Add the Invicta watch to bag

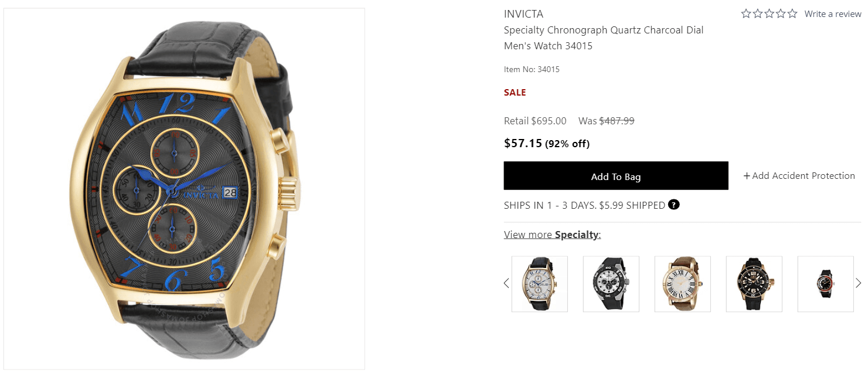tap(615, 176)
